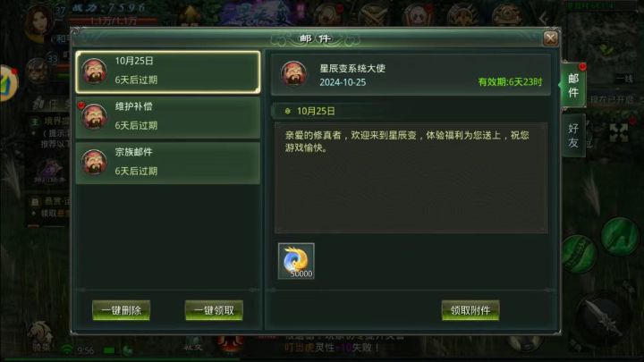Open the 10月25日 mail entry

coord(168,72)
